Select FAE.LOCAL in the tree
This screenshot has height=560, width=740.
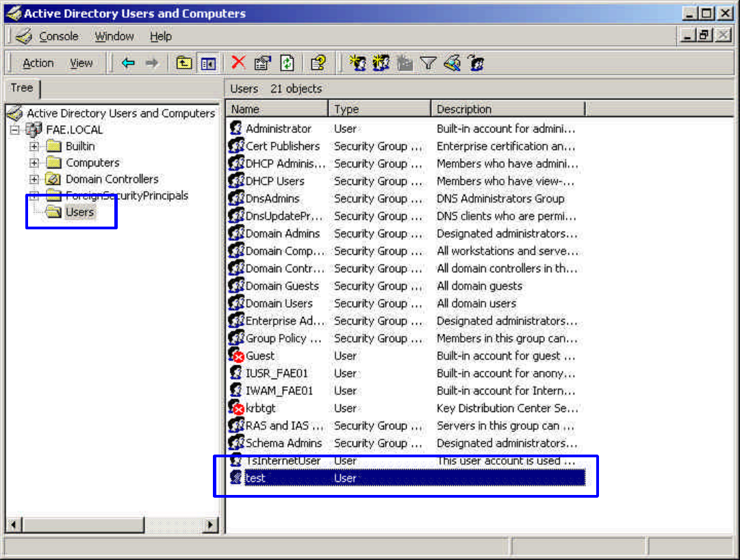tap(74, 130)
